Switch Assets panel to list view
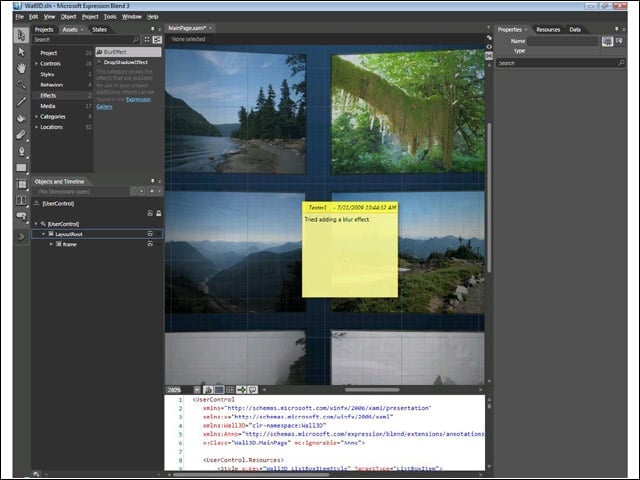 (x=157, y=40)
